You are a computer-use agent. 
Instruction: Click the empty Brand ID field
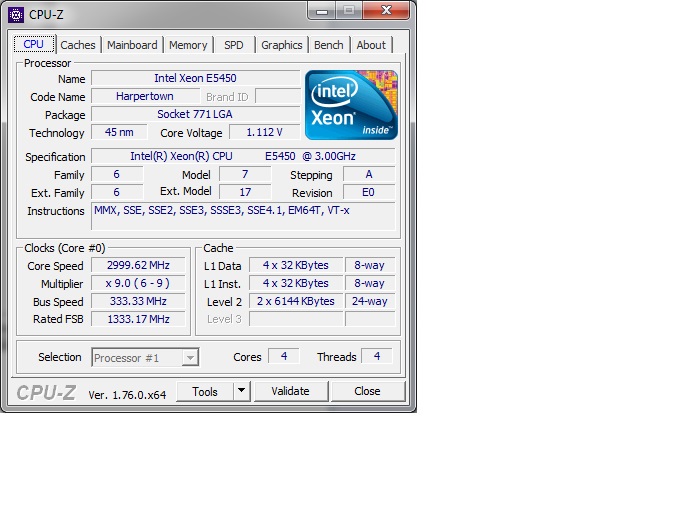(278, 97)
